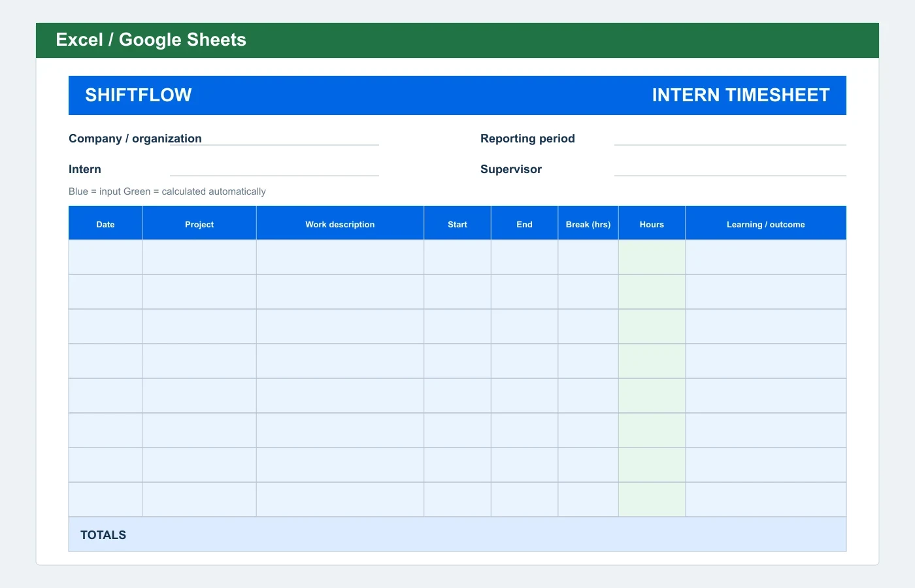Click the TOTALS row label
915x588 pixels.
coord(103,535)
